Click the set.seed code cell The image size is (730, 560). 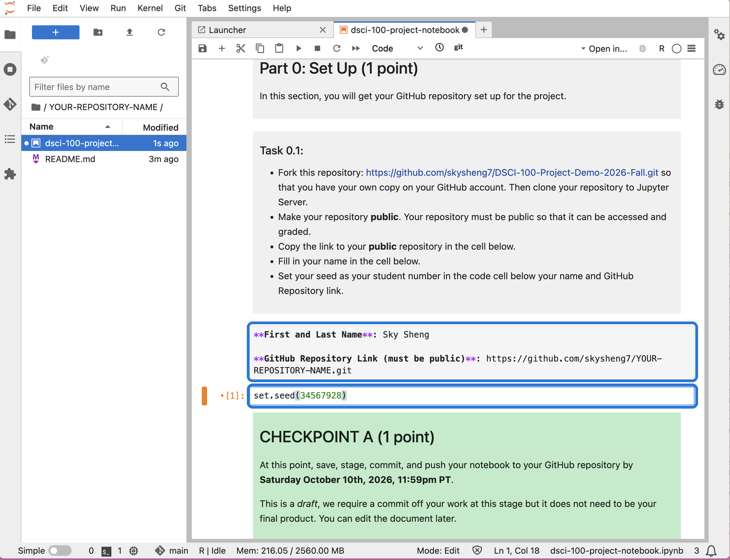point(473,396)
